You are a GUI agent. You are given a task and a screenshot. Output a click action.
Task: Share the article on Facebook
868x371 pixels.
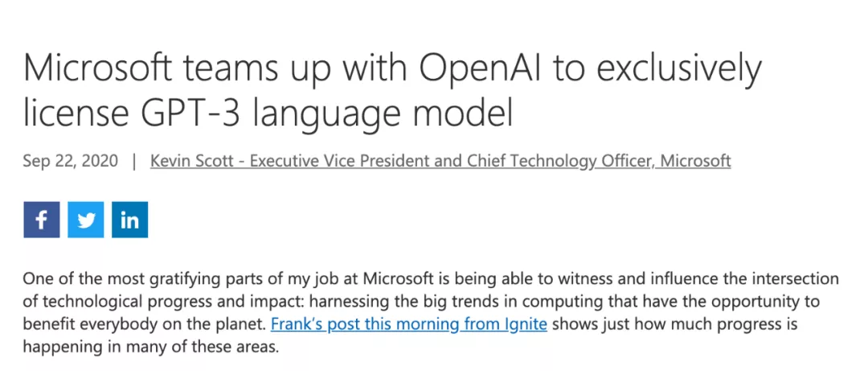42,220
